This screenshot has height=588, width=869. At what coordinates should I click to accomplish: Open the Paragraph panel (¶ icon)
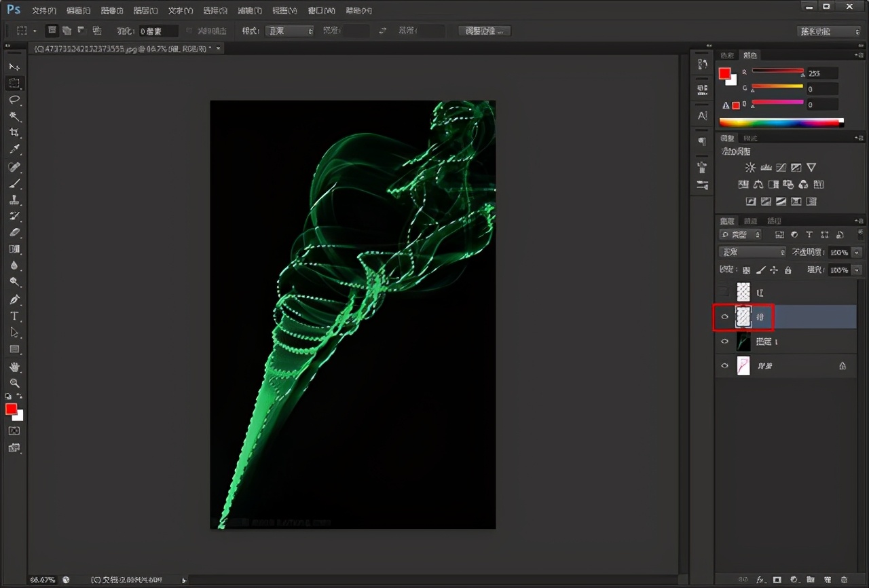coord(702,141)
